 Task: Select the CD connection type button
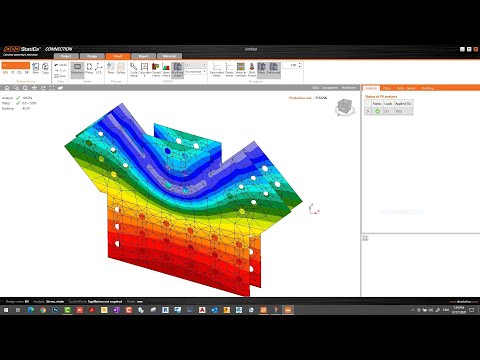[x=19, y=72]
